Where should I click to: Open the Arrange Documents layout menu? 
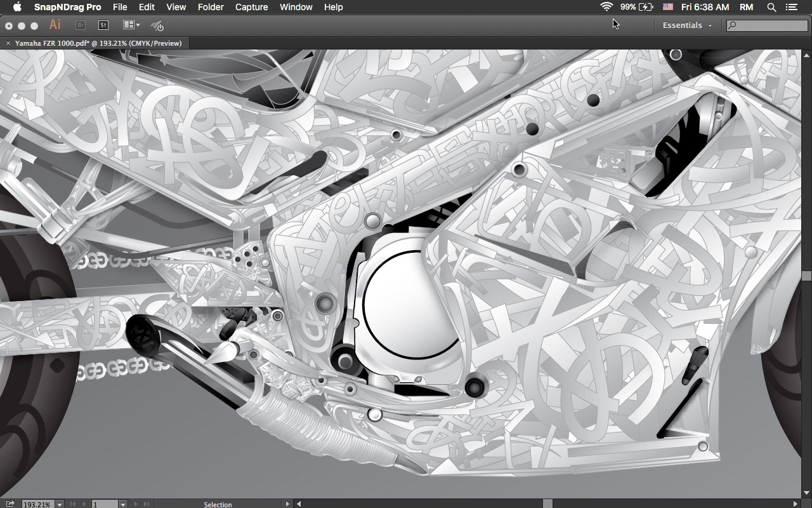click(x=131, y=25)
